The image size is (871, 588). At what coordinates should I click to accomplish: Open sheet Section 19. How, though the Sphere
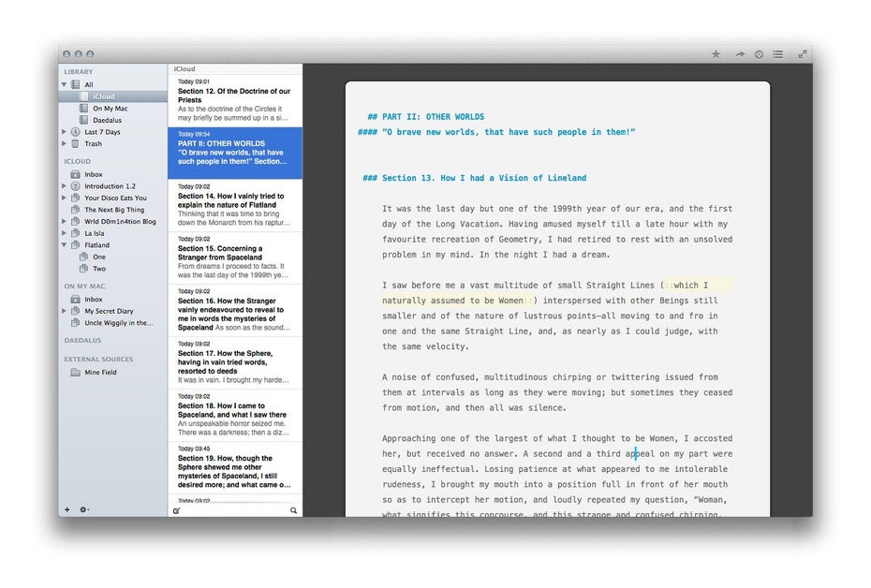(235, 468)
